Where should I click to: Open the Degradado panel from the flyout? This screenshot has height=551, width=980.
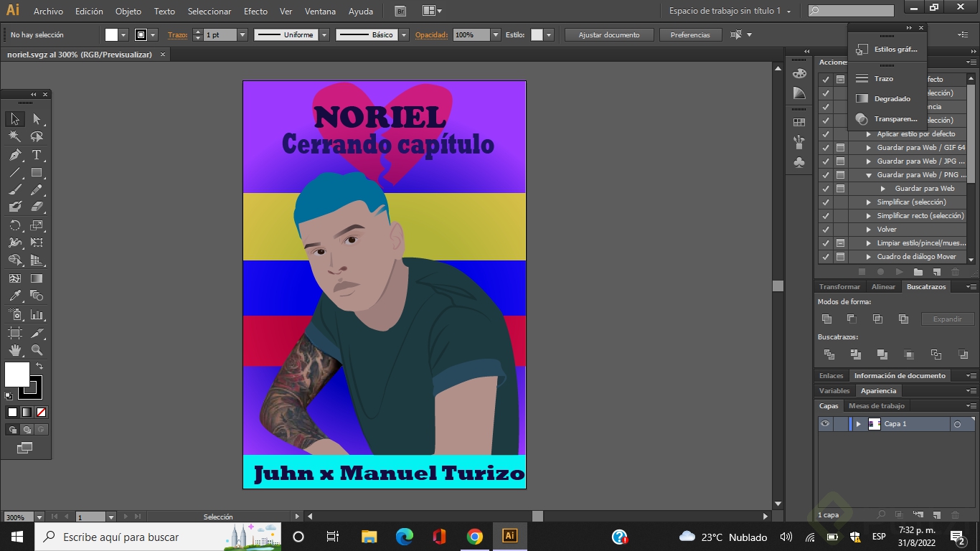890,98
